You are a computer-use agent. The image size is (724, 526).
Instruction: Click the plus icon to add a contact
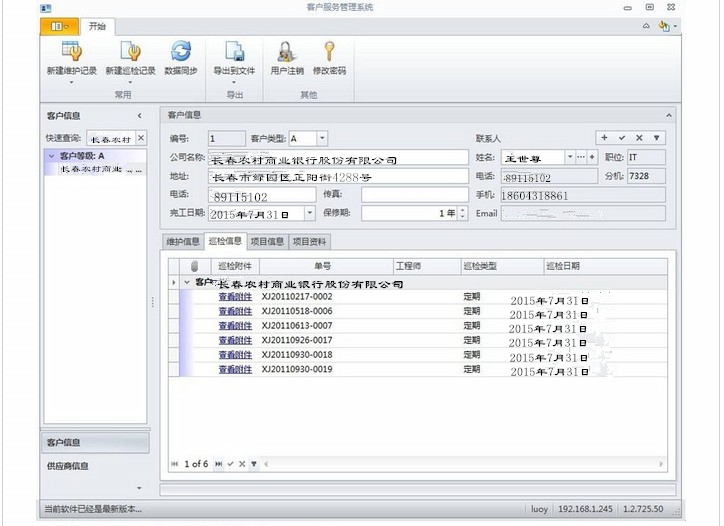click(603, 138)
